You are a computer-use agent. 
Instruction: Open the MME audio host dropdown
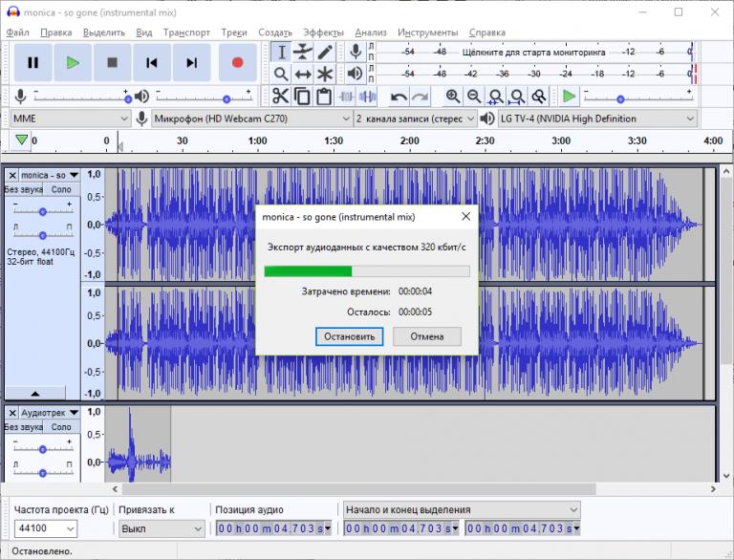tap(70, 118)
